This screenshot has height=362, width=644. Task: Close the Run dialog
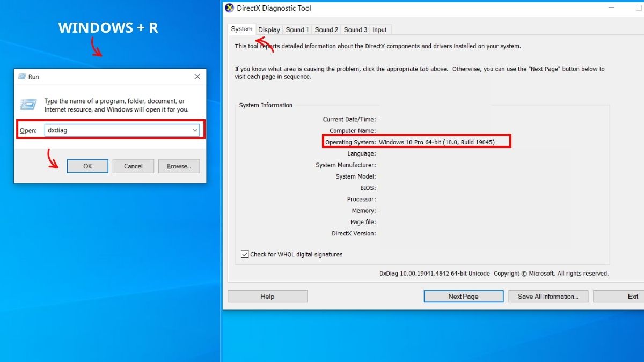click(x=197, y=77)
